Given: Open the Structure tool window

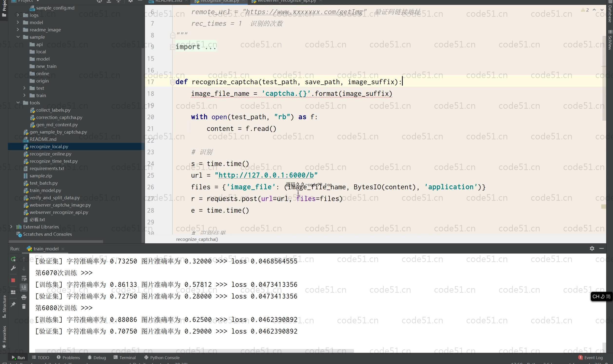Looking at the screenshot, I should click(x=4, y=306).
